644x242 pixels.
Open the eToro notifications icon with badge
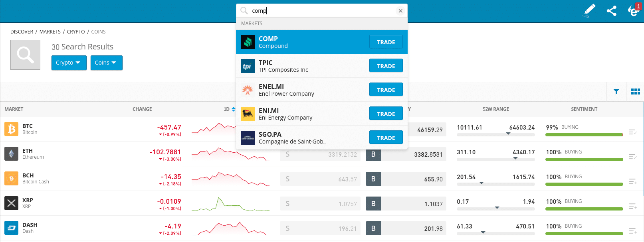tap(634, 10)
